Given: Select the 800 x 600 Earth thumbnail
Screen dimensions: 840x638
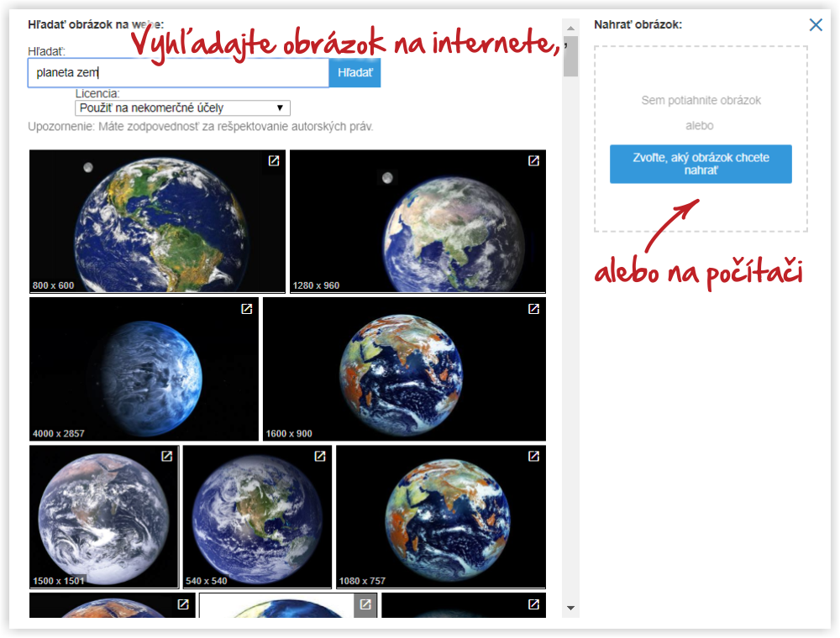Looking at the screenshot, I should 157,221.
